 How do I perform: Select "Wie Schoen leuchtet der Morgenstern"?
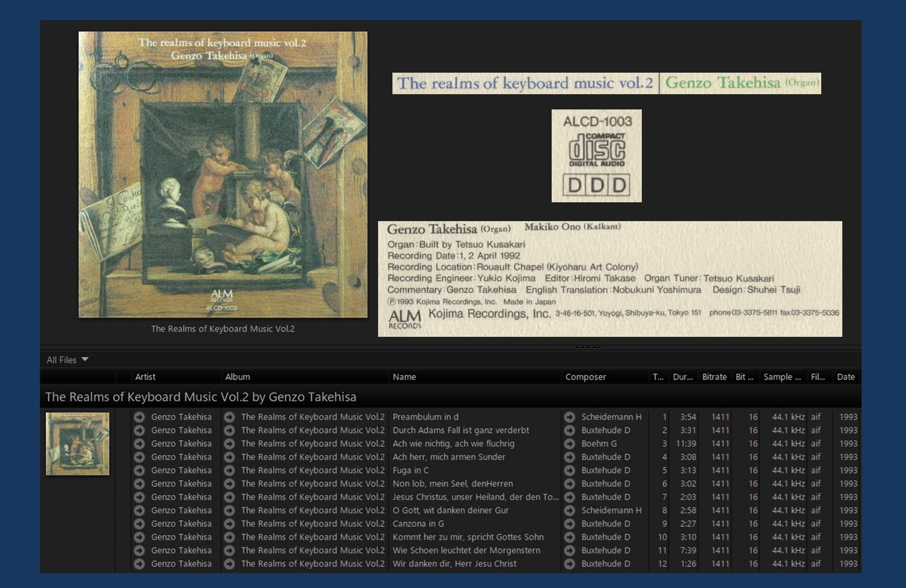point(466,550)
